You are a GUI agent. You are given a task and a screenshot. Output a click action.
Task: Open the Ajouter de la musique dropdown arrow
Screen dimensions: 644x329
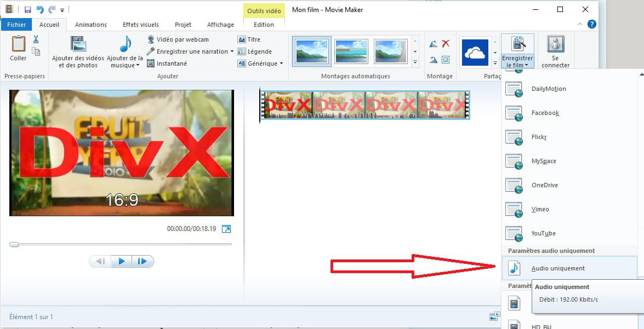tap(138, 66)
